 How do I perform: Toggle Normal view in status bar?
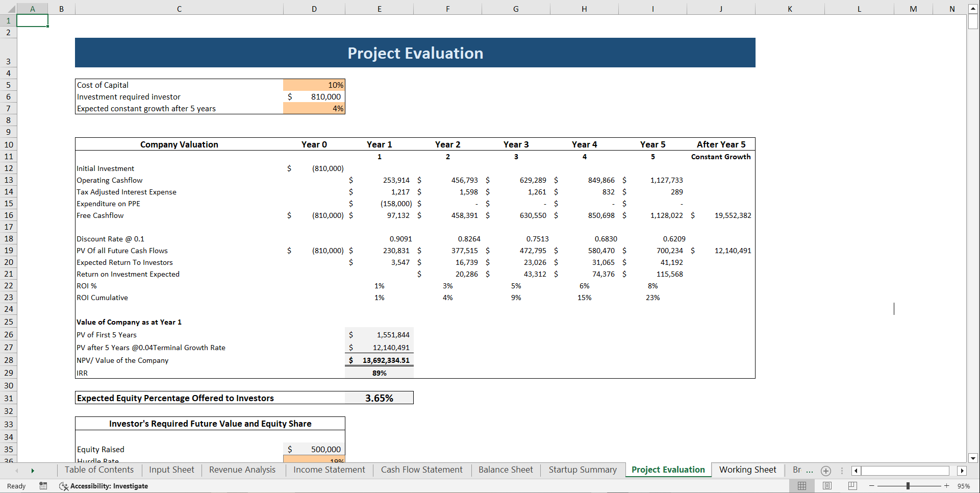802,486
